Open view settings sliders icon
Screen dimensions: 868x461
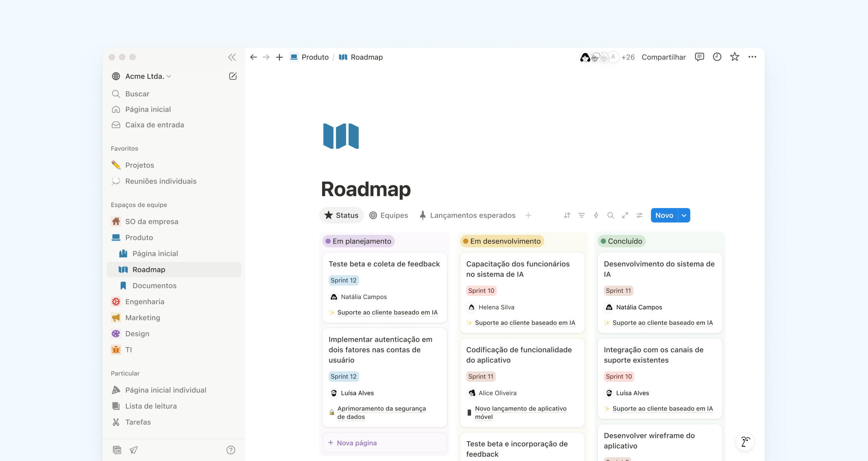pos(640,215)
